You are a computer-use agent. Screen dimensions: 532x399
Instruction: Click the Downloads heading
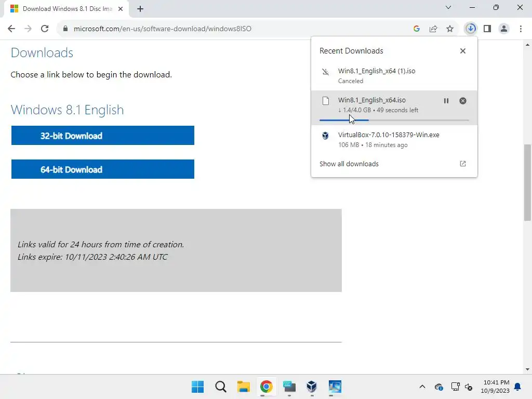point(42,52)
